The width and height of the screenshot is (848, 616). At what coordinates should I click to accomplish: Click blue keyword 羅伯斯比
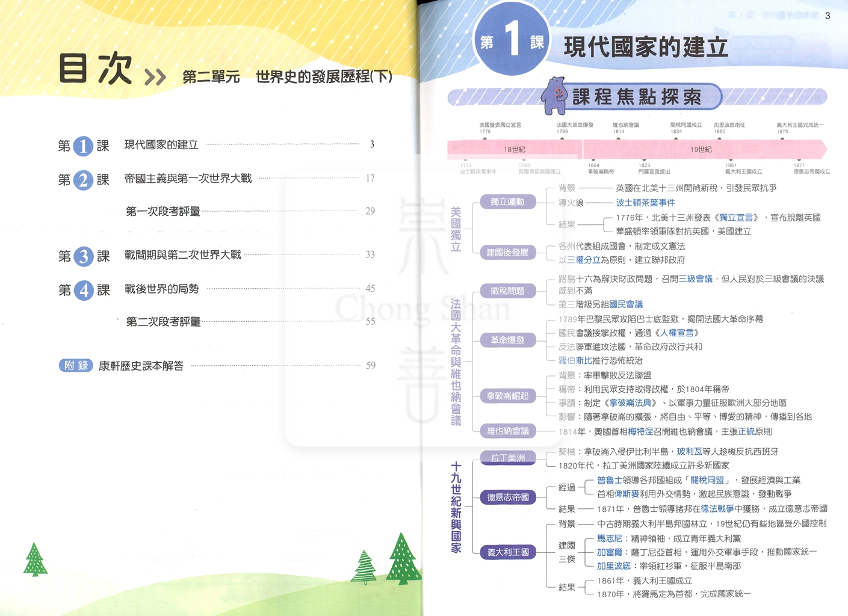pos(575,360)
